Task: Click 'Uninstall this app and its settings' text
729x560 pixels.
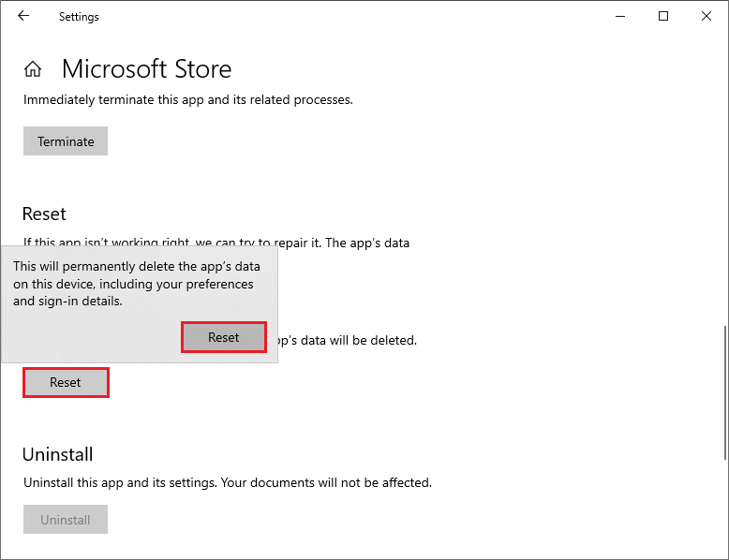Action: [228, 482]
